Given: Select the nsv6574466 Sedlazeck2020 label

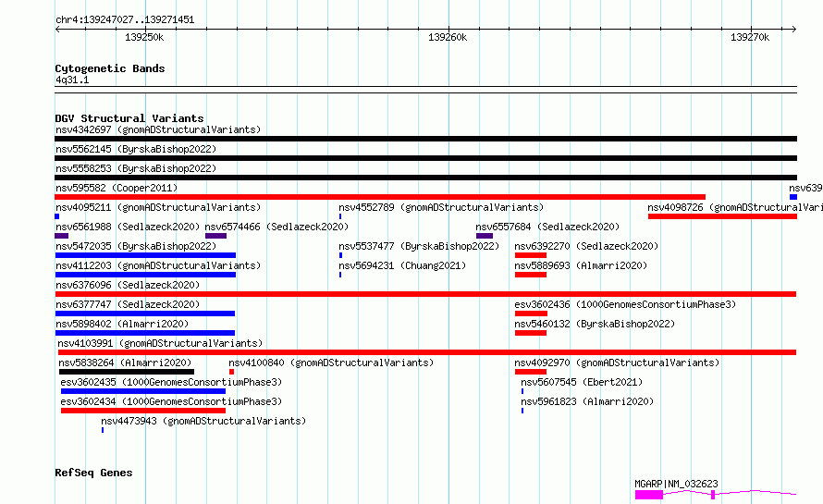Looking at the screenshot, I should (276, 227).
